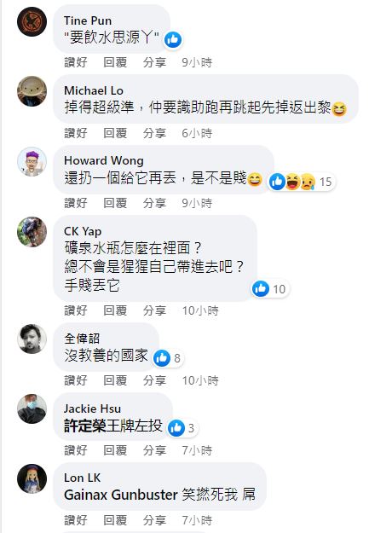Open Lon LK's avatar image

click(32, 478)
